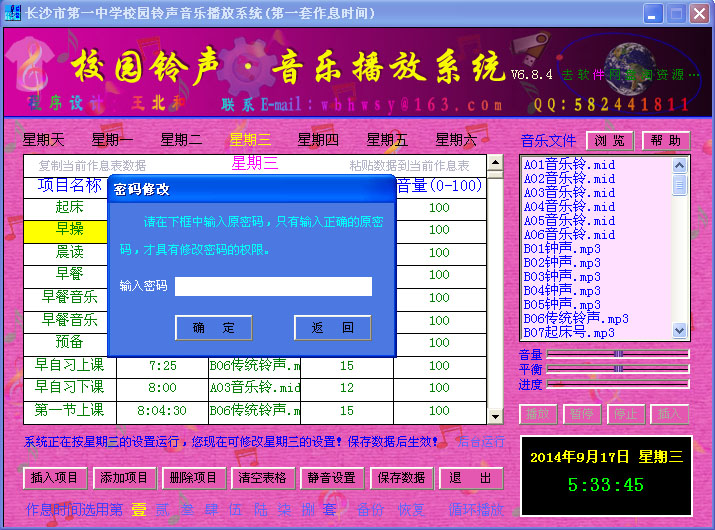Select the 早操 row in schedule

pyautogui.click(x=66, y=232)
